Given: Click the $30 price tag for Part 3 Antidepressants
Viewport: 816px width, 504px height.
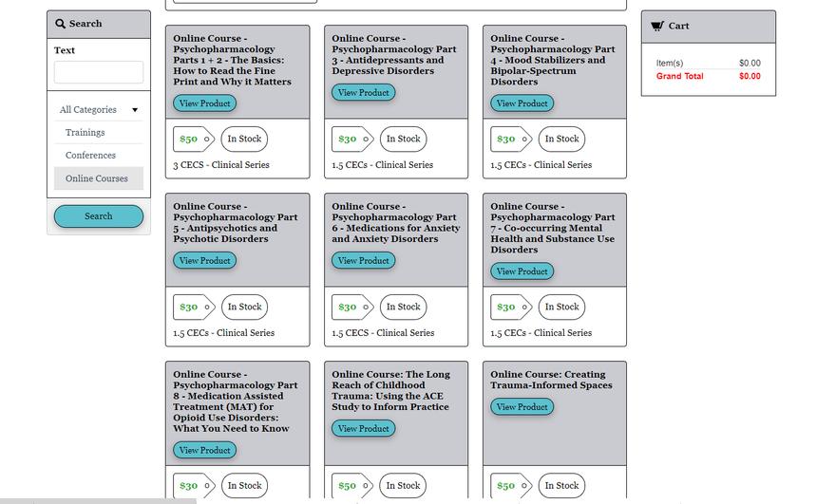Looking at the screenshot, I should pyautogui.click(x=352, y=139).
